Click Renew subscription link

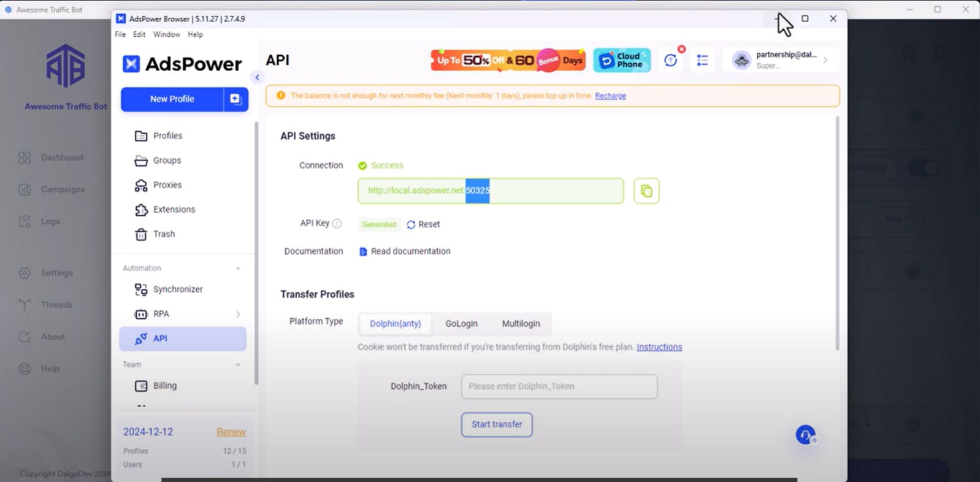[x=231, y=432]
